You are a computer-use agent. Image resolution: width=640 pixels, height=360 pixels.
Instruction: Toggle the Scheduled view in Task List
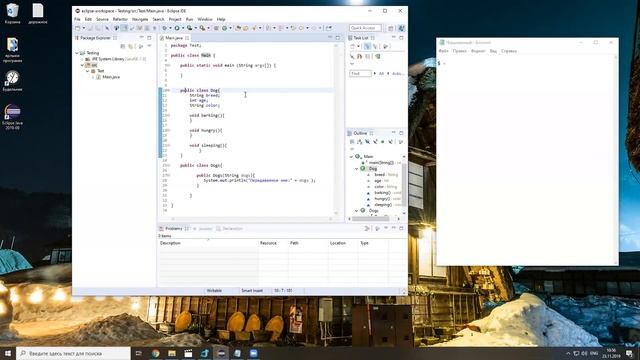pos(375,46)
